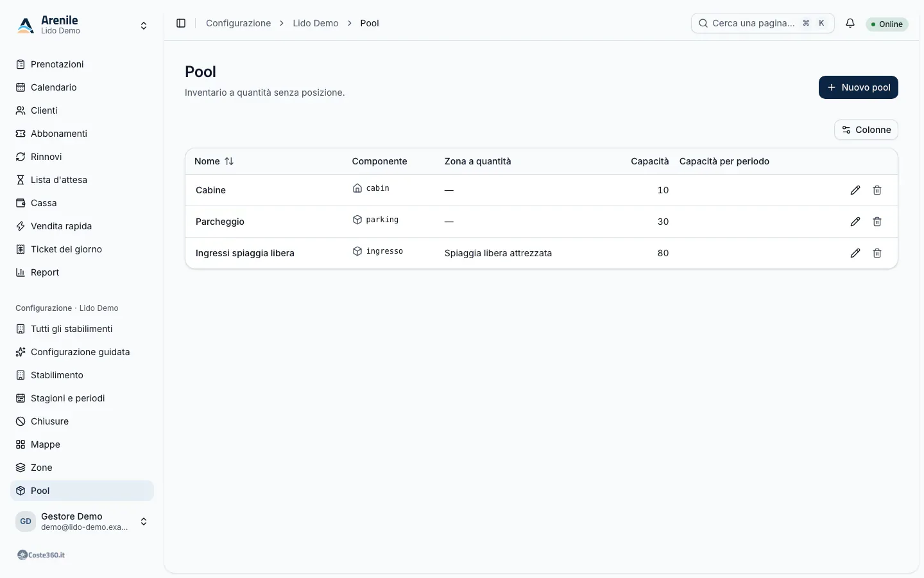The image size is (924, 578).
Task: Toggle the sidebar panel icon
Action: 181,23
